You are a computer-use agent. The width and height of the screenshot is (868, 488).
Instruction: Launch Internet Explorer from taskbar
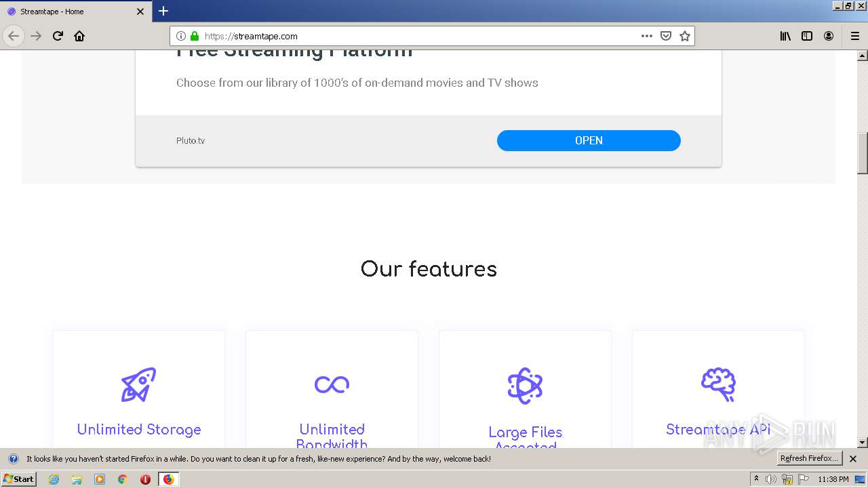pyautogui.click(x=54, y=479)
